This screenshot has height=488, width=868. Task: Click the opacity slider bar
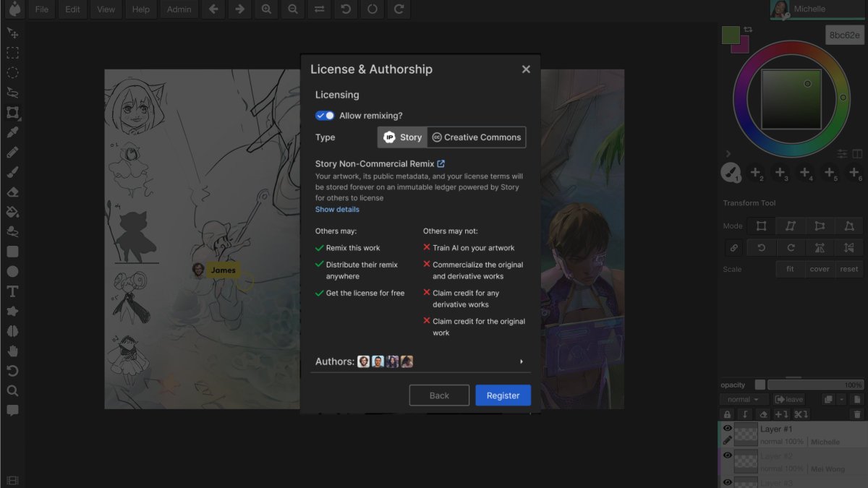pos(815,385)
